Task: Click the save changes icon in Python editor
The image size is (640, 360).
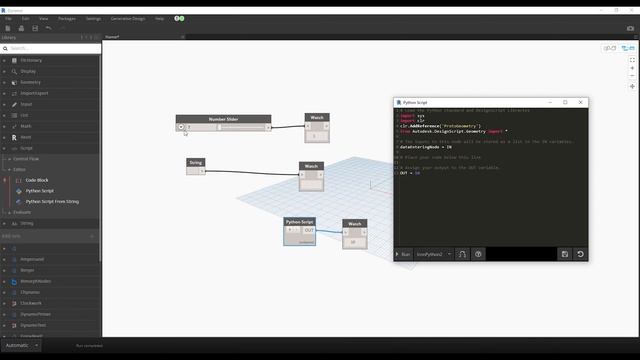Action: (564, 254)
